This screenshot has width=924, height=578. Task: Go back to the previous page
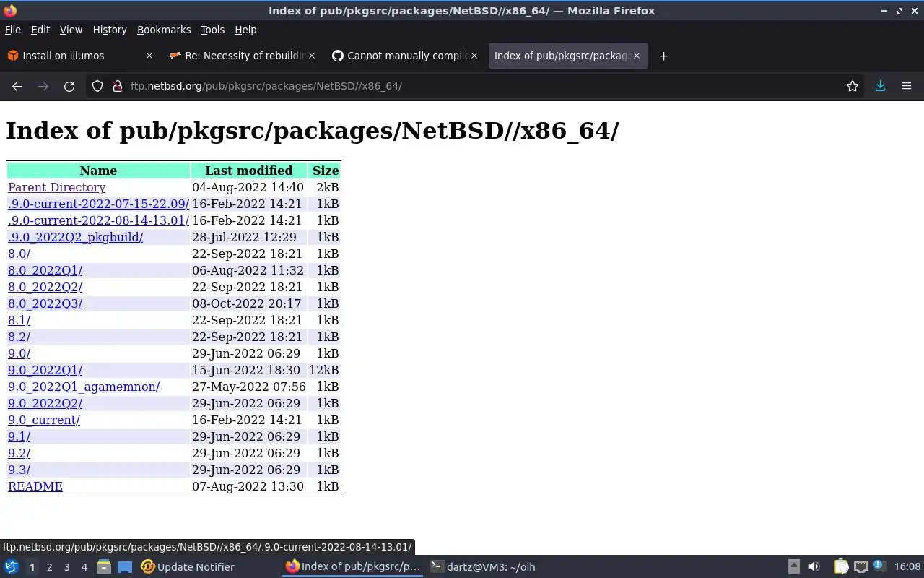(17, 86)
